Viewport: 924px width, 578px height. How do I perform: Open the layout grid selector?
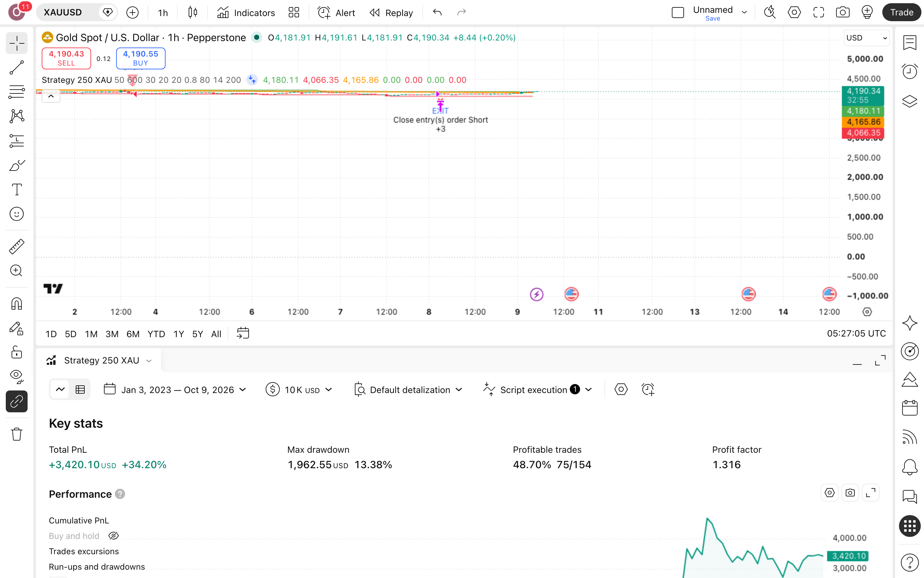[294, 13]
